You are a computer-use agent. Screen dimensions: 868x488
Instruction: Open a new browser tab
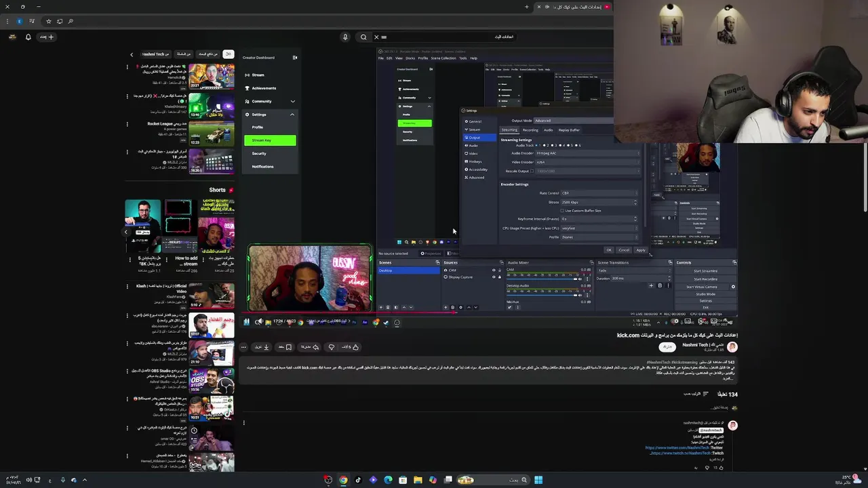(526, 7)
